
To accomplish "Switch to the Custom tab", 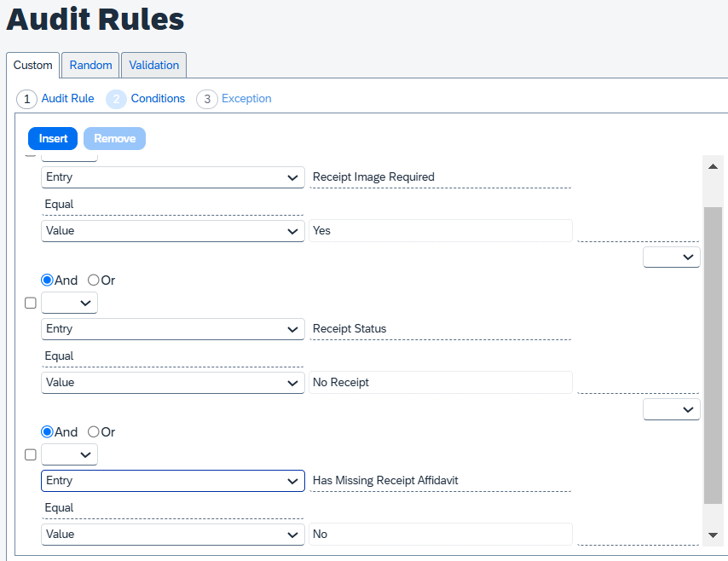I will coord(32,65).
